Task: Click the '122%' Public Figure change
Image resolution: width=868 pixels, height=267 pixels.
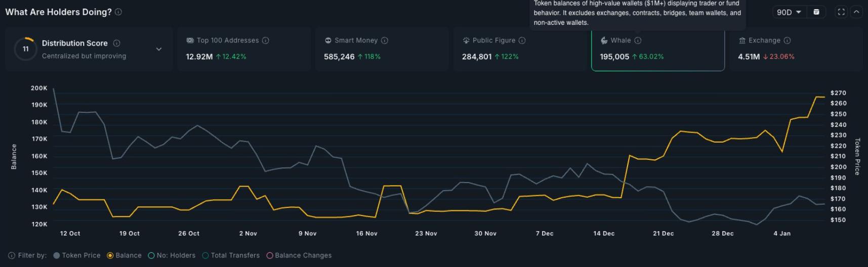Action: [510, 57]
